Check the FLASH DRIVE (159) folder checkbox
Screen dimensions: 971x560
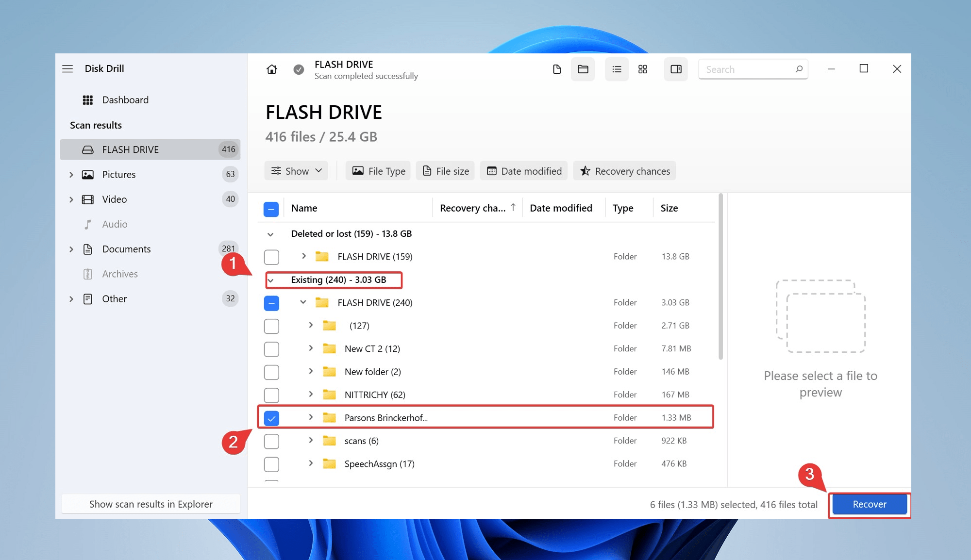click(271, 257)
